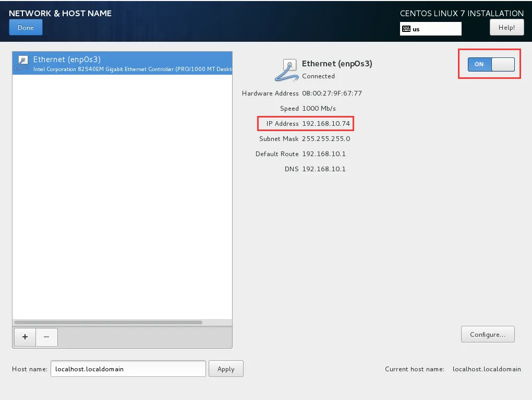Click the DNS value 192.168.10.1
Screen dimensions: 532x400
coord(324,169)
